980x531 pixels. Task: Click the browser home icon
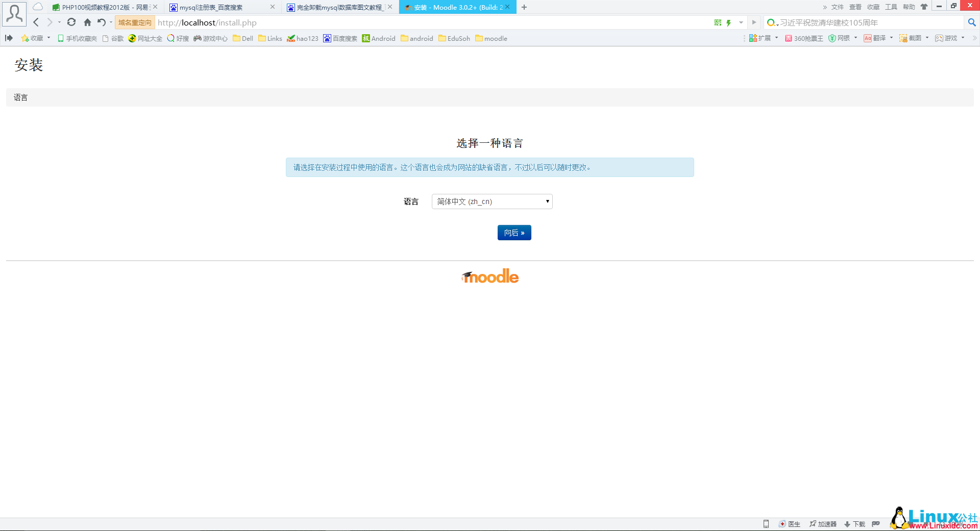coord(87,22)
